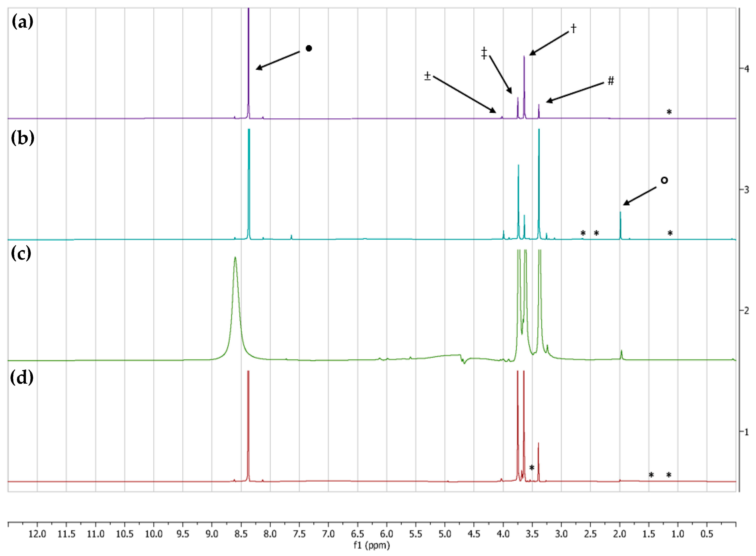The width and height of the screenshot is (756, 556).
Task: Click the open circle marker in spectrum b
Action: (664, 180)
